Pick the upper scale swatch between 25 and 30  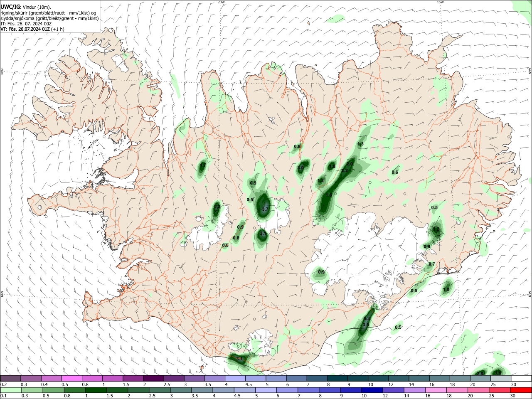point(500,378)
